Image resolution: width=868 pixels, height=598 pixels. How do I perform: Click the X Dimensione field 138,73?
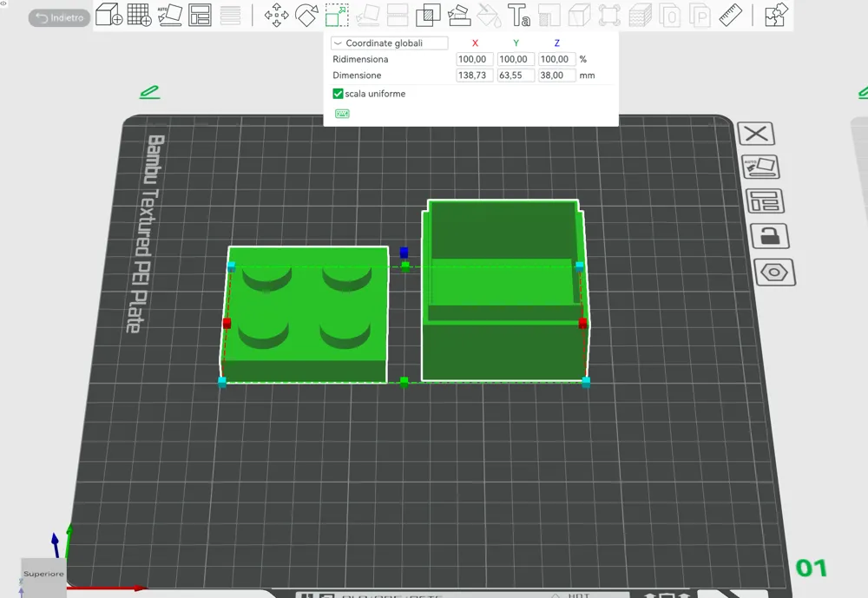pyautogui.click(x=475, y=76)
